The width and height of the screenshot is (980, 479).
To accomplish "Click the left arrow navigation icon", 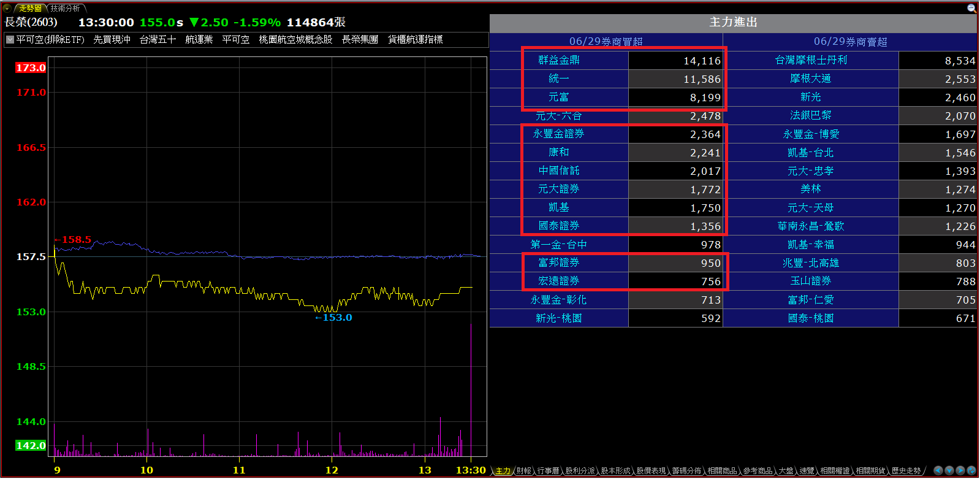I will [x=938, y=470].
